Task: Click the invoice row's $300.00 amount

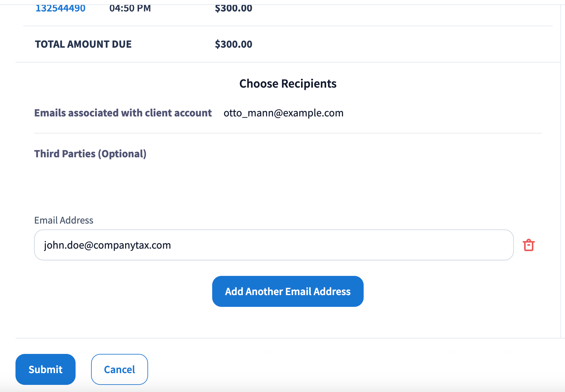Action: coord(234,8)
